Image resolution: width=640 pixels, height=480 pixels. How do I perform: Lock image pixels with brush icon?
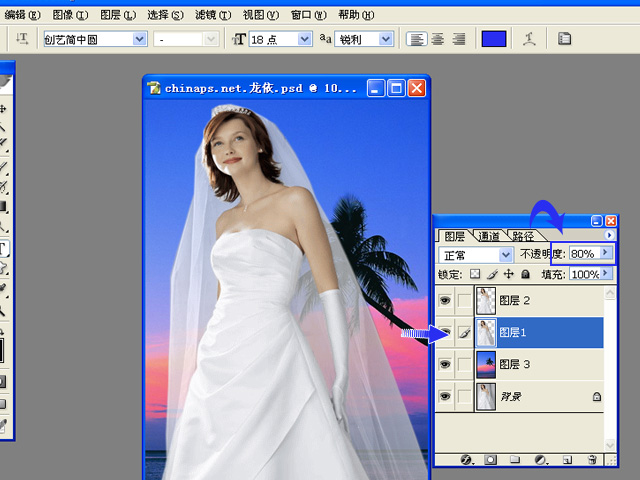pyautogui.click(x=492, y=274)
